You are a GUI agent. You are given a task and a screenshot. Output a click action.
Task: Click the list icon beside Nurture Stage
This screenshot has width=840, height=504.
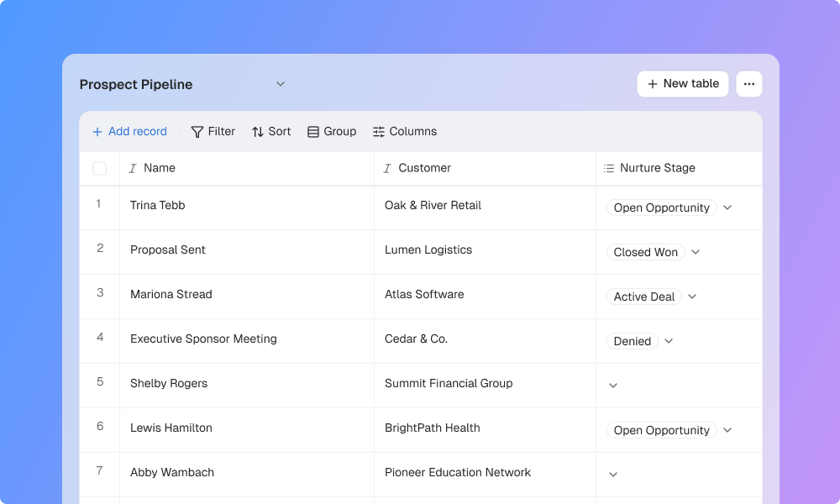coord(608,168)
